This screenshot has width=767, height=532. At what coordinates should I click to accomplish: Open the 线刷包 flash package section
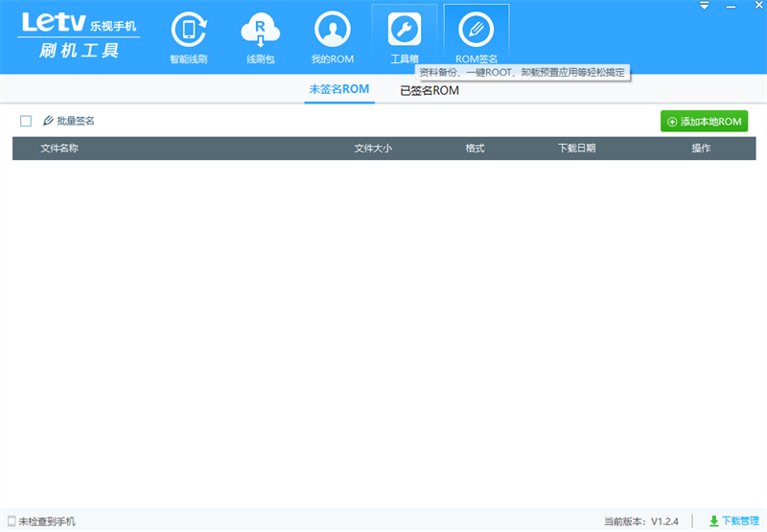tap(260, 37)
